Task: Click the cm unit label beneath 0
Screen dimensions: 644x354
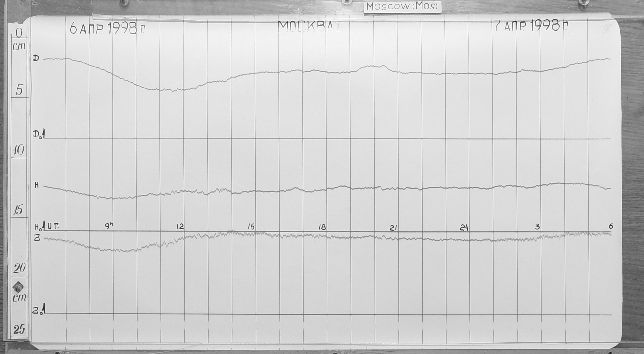Action: pyautogui.click(x=19, y=47)
